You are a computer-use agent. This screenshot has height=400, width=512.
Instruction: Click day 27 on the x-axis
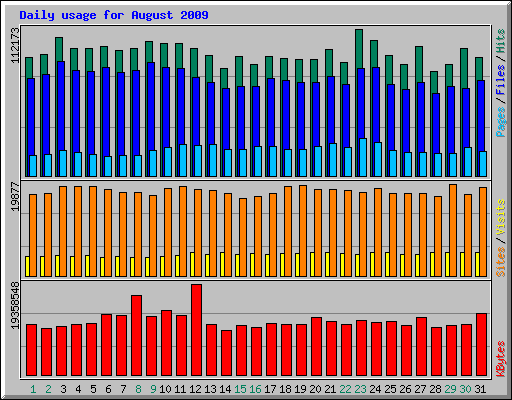coord(420,389)
